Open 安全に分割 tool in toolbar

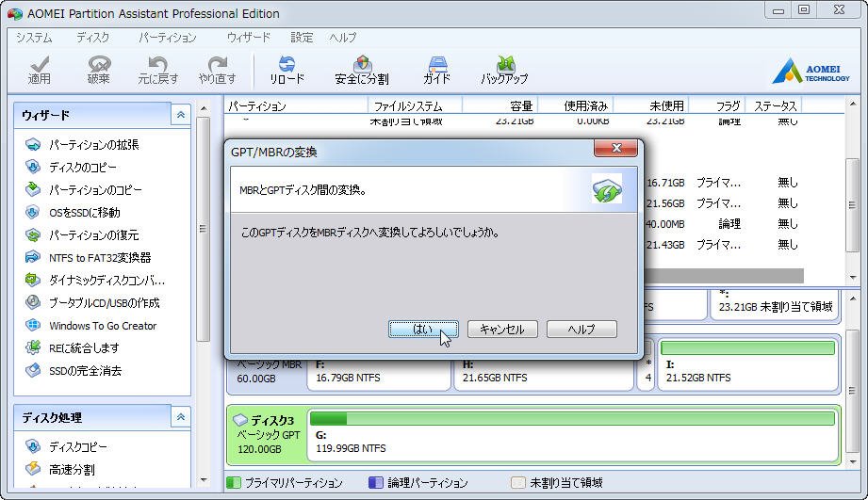(362, 71)
